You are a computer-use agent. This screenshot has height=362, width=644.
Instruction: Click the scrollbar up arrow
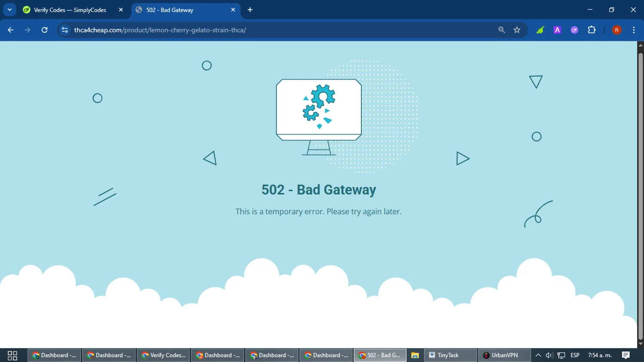coord(641,45)
